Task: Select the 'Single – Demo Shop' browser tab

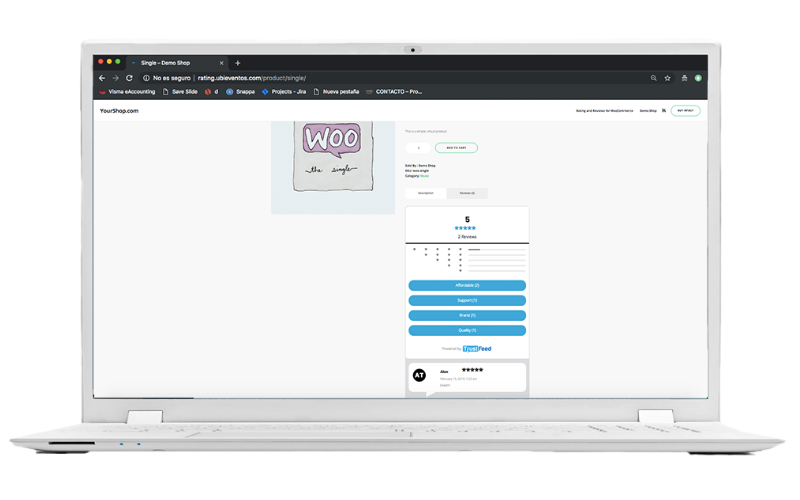Action: point(176,63)
